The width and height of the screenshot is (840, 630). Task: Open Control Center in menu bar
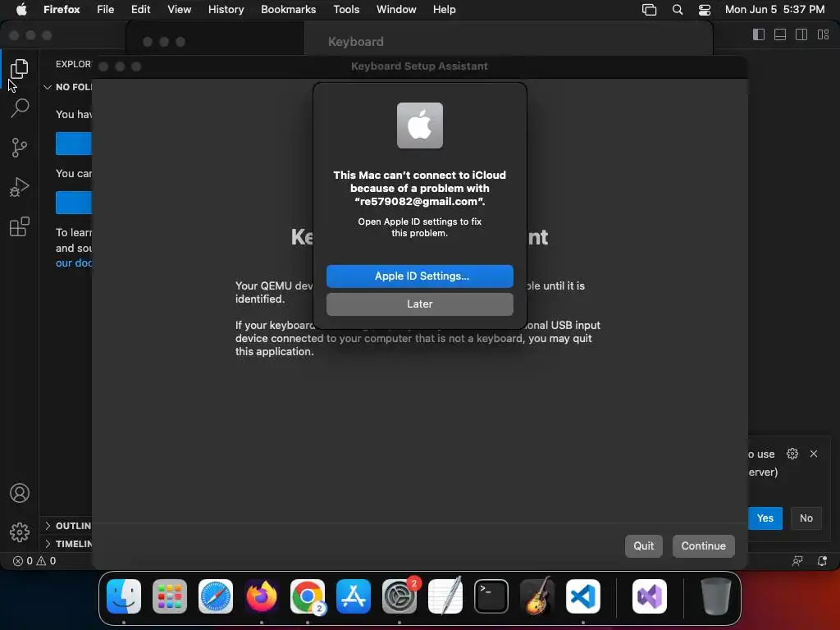(705, 9)
